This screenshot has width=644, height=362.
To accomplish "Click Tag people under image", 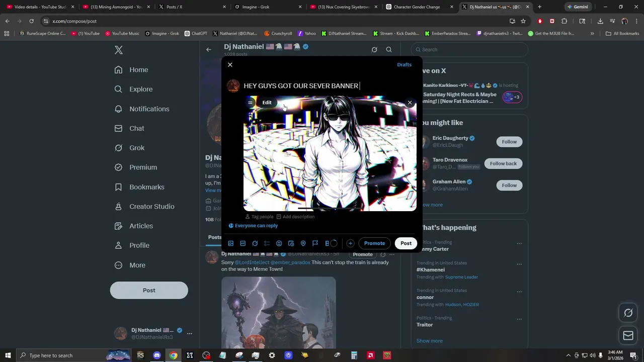I will click(259, 217).
